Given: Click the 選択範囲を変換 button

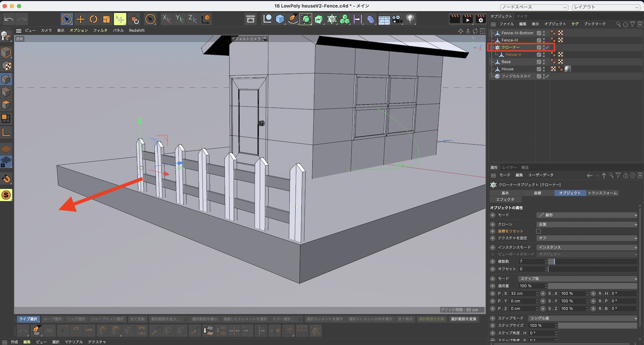Looking at the screenshot, I should tap(463, 319).
